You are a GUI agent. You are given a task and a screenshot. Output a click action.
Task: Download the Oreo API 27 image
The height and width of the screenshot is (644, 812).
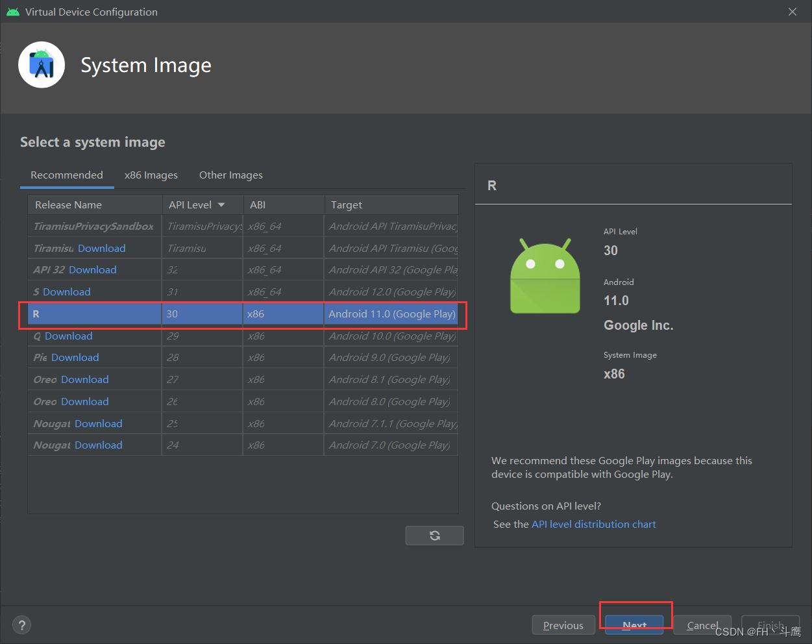click(85, 380)
